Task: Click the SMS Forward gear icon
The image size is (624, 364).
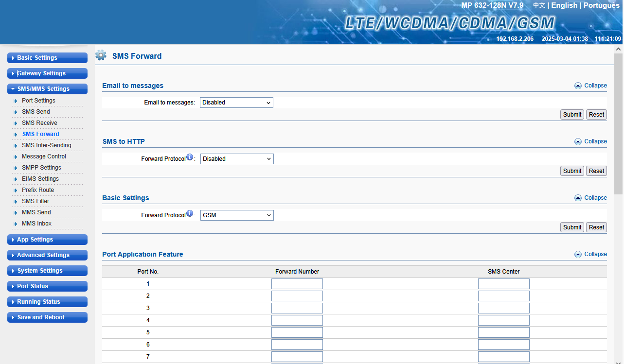Action: point(101,55)
